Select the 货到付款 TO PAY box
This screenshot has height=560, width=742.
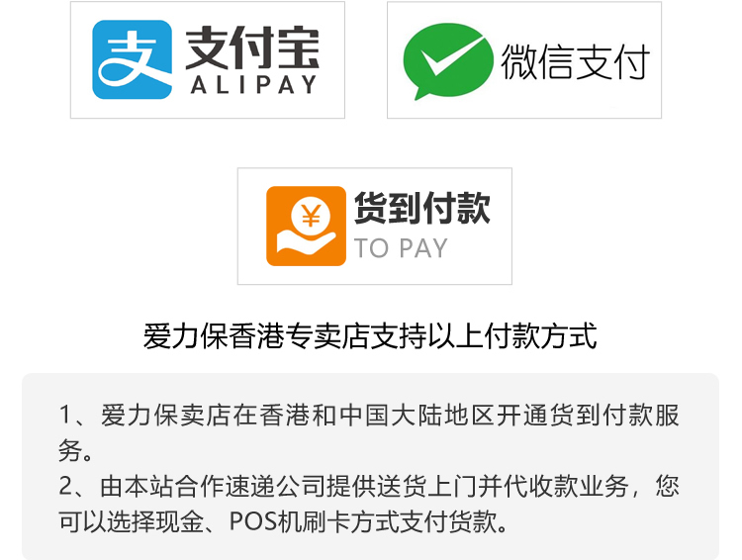pos(375,227)
